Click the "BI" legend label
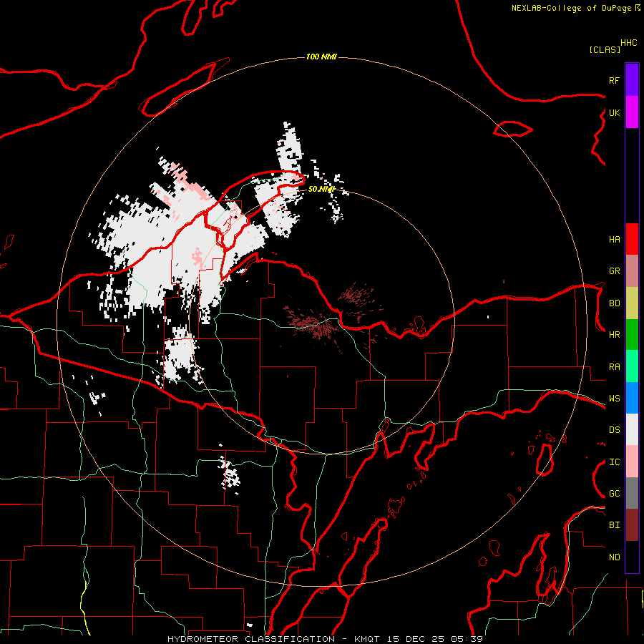This screenshot has height=644, width=644. (x=614, y=525)
